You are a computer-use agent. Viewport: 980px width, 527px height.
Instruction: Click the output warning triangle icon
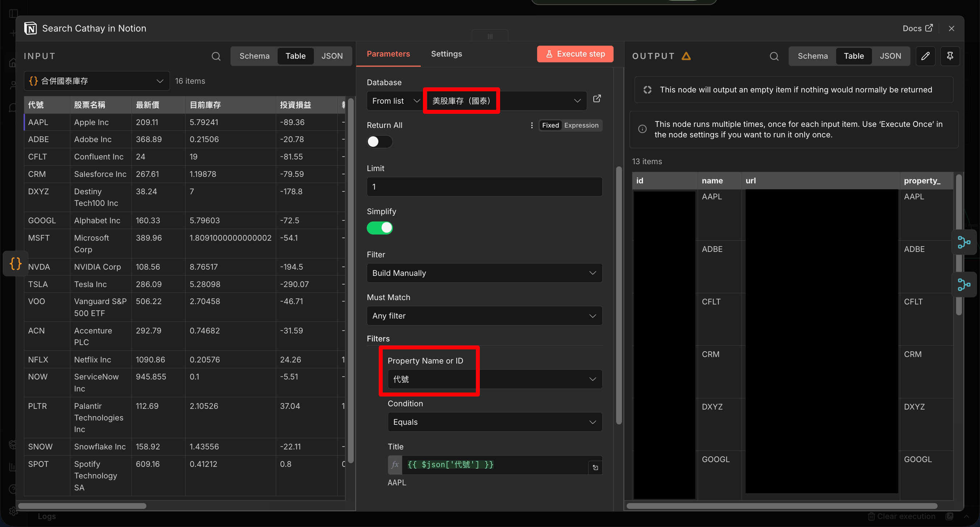pos(686,56)
